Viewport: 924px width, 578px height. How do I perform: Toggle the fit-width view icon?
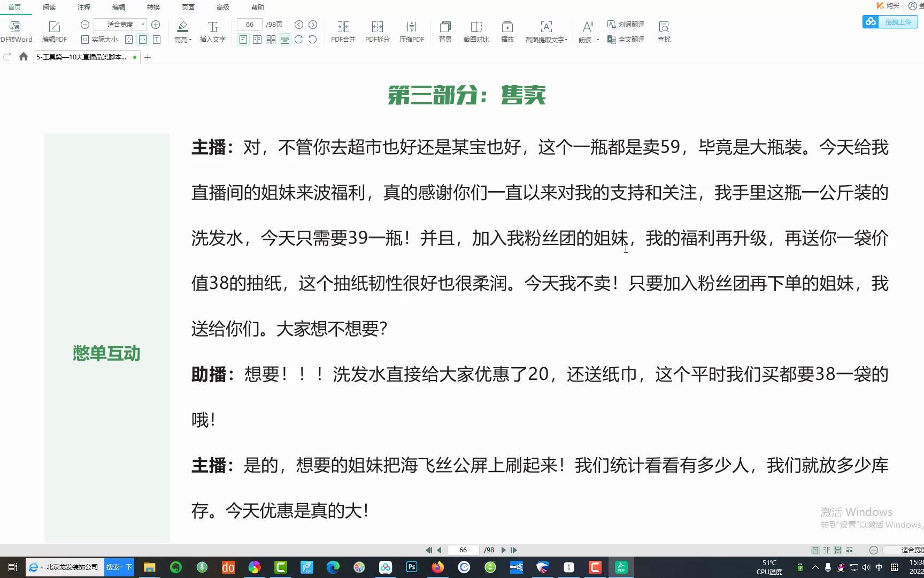[143, 40]
